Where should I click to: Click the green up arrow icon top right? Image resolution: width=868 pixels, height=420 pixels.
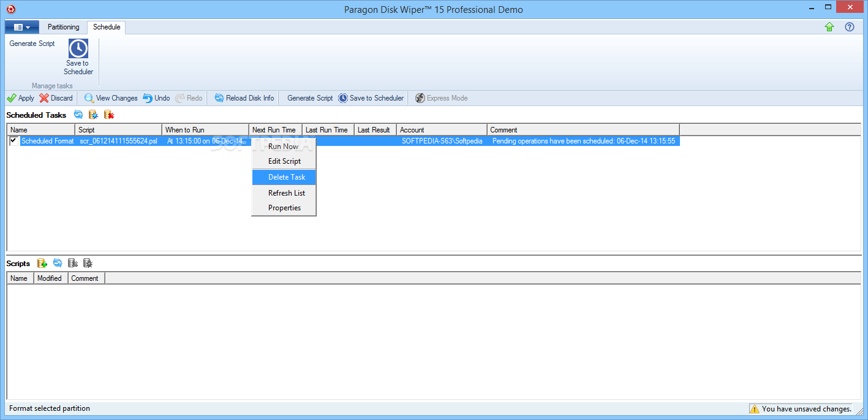829,27
